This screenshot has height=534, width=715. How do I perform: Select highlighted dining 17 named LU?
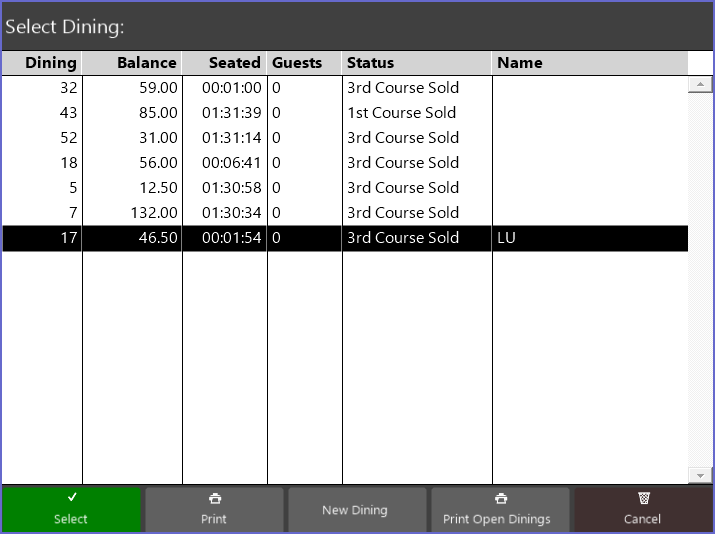344,238
